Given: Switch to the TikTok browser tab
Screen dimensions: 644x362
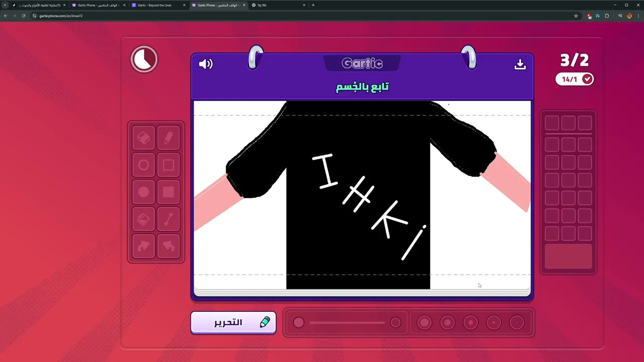Looking at the screenshot, I should [38, 5].
